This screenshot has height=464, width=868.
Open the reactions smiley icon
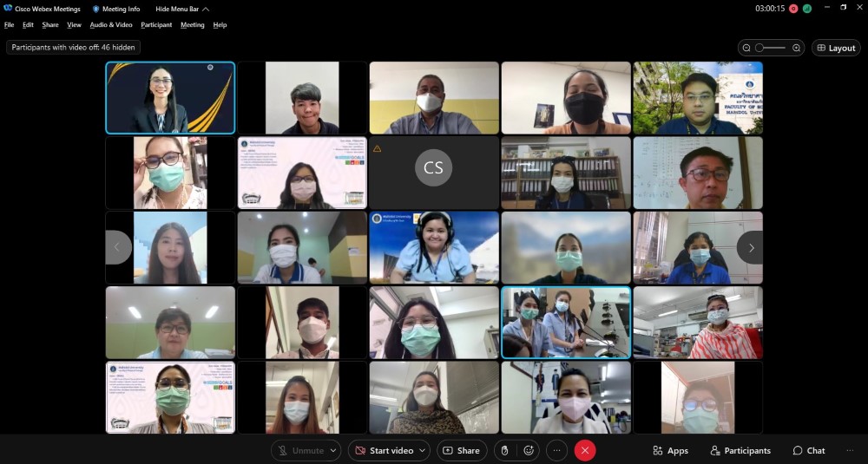click(528, 450)
